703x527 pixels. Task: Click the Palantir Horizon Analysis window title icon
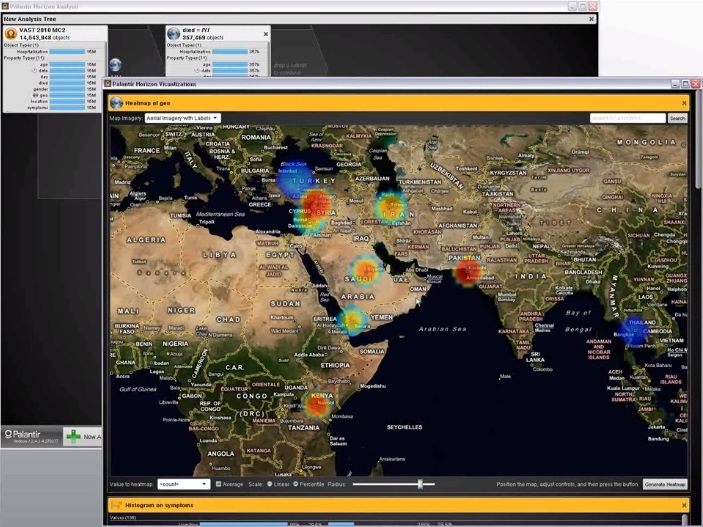coord(5,6)
